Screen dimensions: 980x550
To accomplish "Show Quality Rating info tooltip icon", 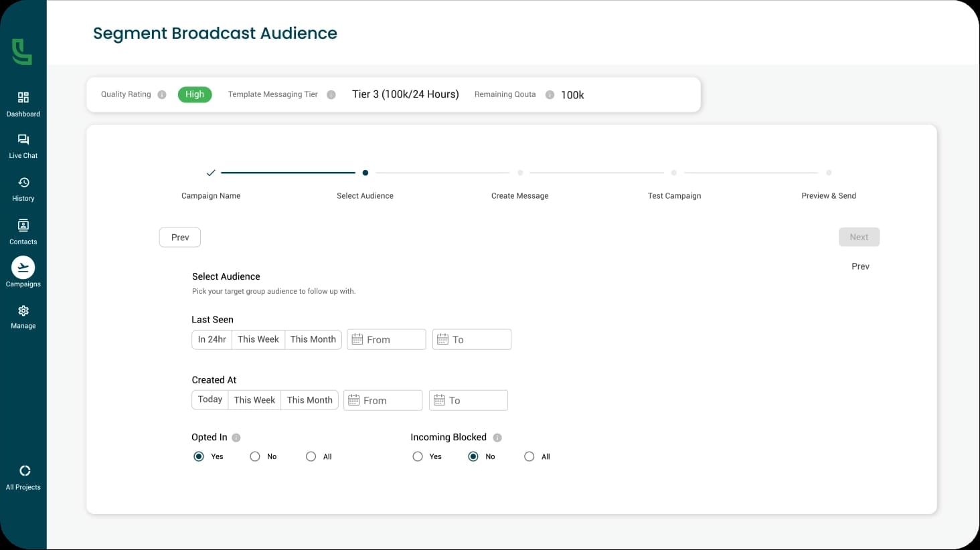I will tap(162, 94).
